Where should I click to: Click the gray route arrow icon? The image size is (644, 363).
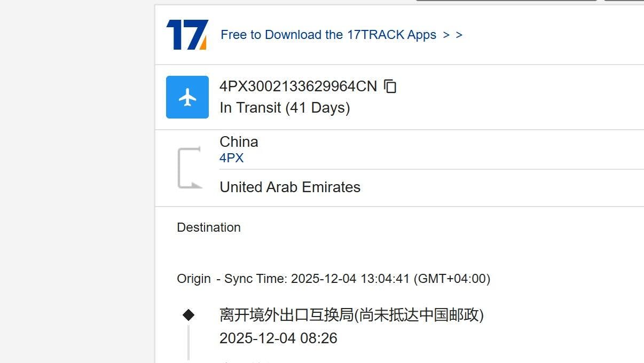pyautogui.click(x=189, y=168)
